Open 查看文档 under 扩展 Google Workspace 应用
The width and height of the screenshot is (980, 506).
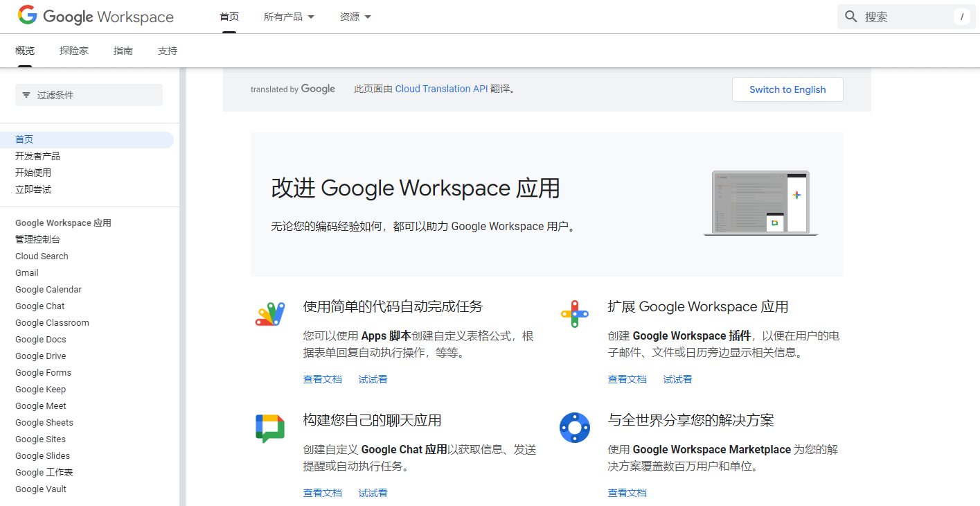coord(627,379)
